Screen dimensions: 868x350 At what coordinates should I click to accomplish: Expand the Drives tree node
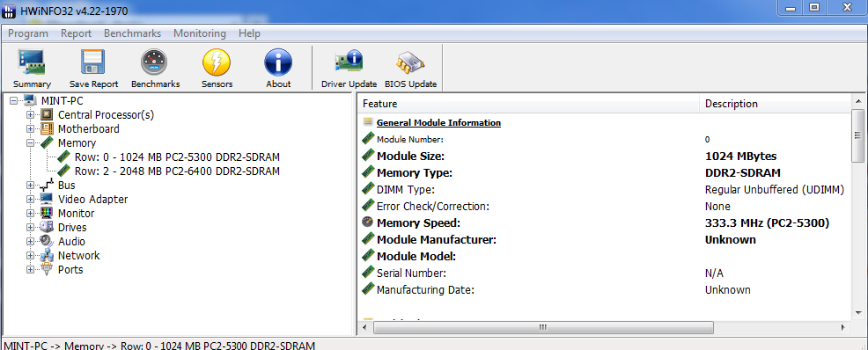click(31, 227)
